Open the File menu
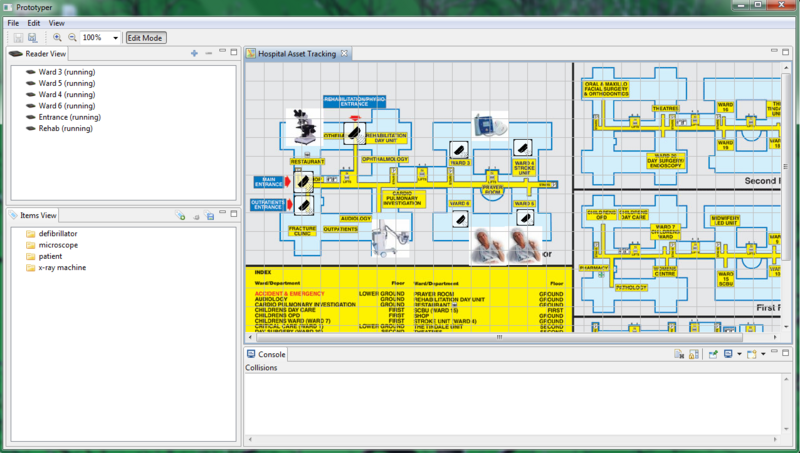Image resolution: width=800 pixels, height=453 pixels. point(13,22)
